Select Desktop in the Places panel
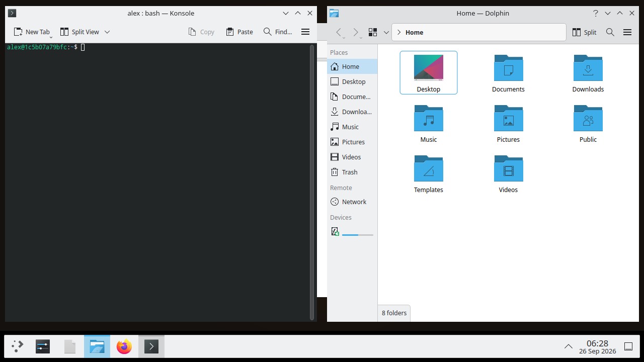Viewport: 644px width, 362px height. pyautogui.click(x=352, y=81)
